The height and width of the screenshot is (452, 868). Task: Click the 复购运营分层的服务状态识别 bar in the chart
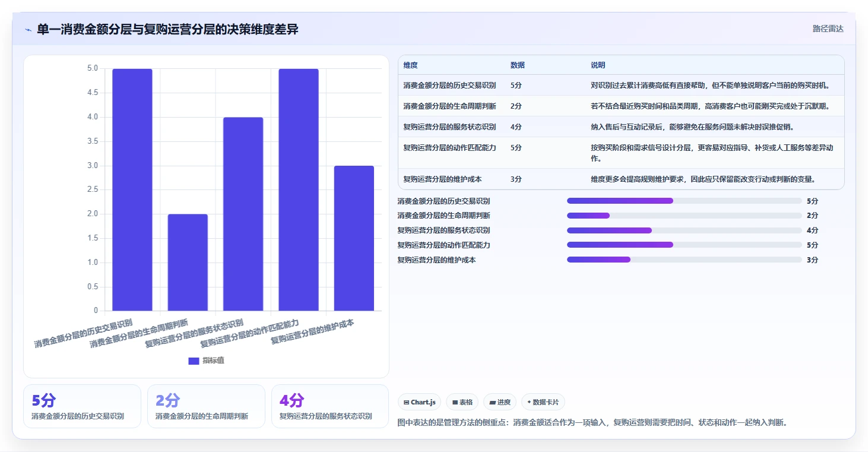[x=243, y=214]
